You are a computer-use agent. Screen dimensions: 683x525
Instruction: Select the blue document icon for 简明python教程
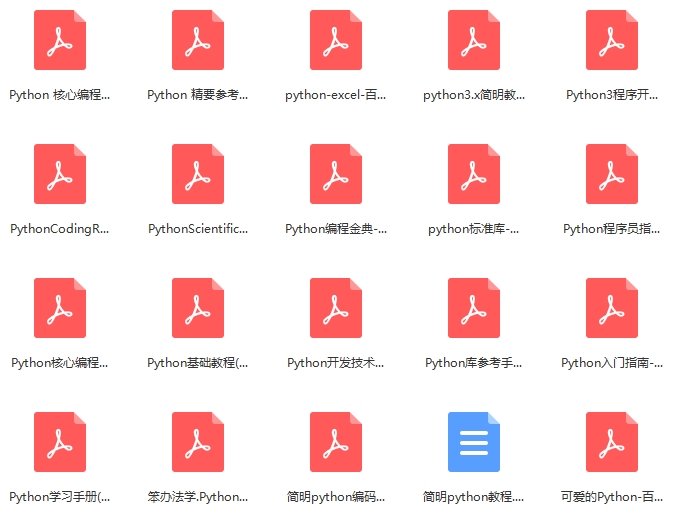(x=474, y=442)
